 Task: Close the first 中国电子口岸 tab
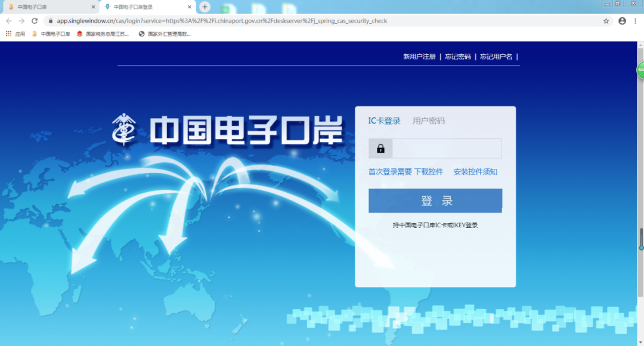tap(93, 7)
